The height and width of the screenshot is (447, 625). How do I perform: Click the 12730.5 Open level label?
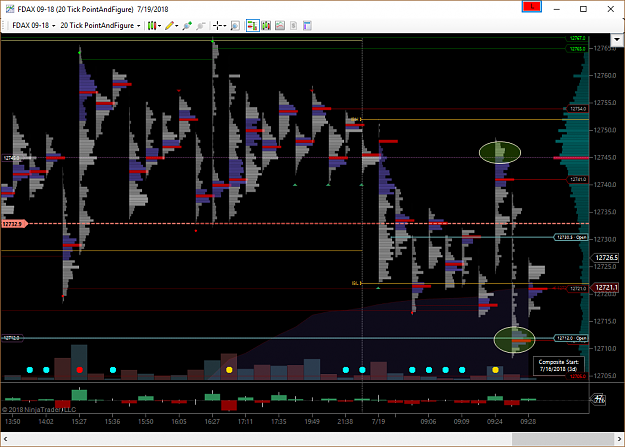tap(572, 237)
